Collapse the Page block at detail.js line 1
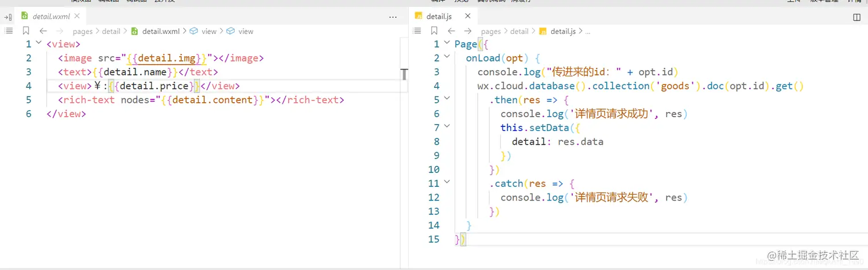Image resolution: width=868 pixels, height=270 pixels. pyautogui.click(x=447, y=43)
